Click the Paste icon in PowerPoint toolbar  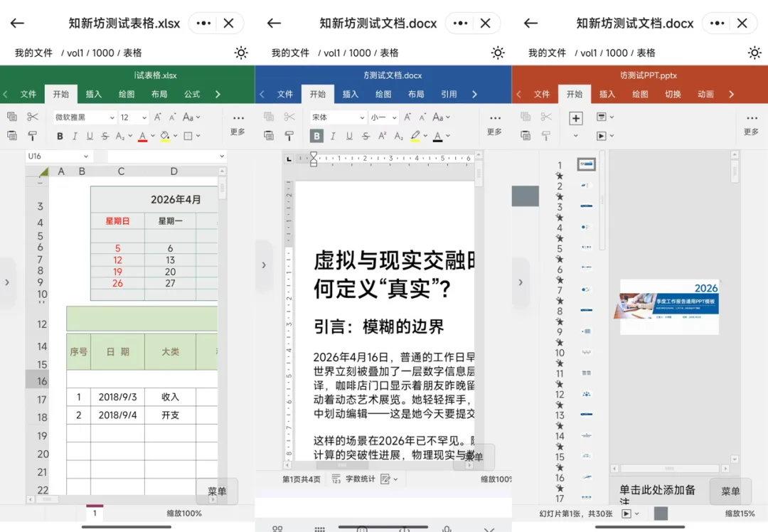click(x=526, y=136)
